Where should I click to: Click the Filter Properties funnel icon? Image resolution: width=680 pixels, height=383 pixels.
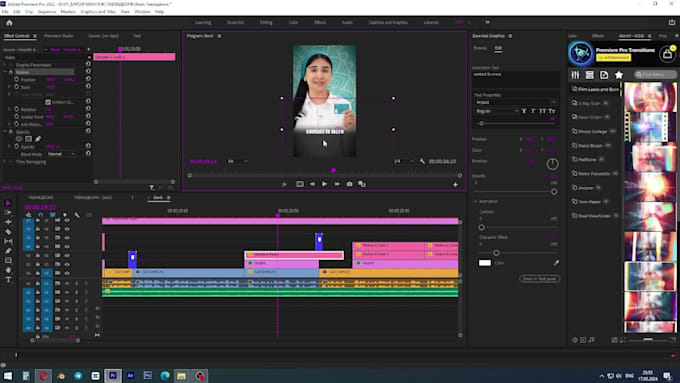tap(151, 187)
